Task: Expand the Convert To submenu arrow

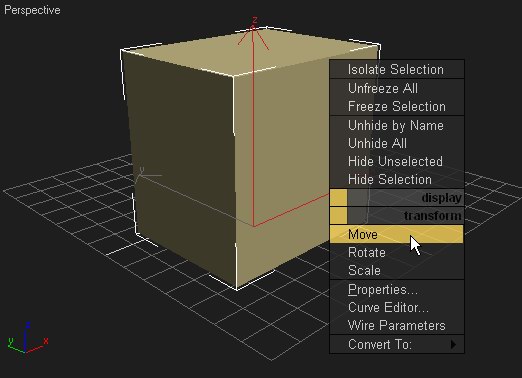Action: [453, 344]
